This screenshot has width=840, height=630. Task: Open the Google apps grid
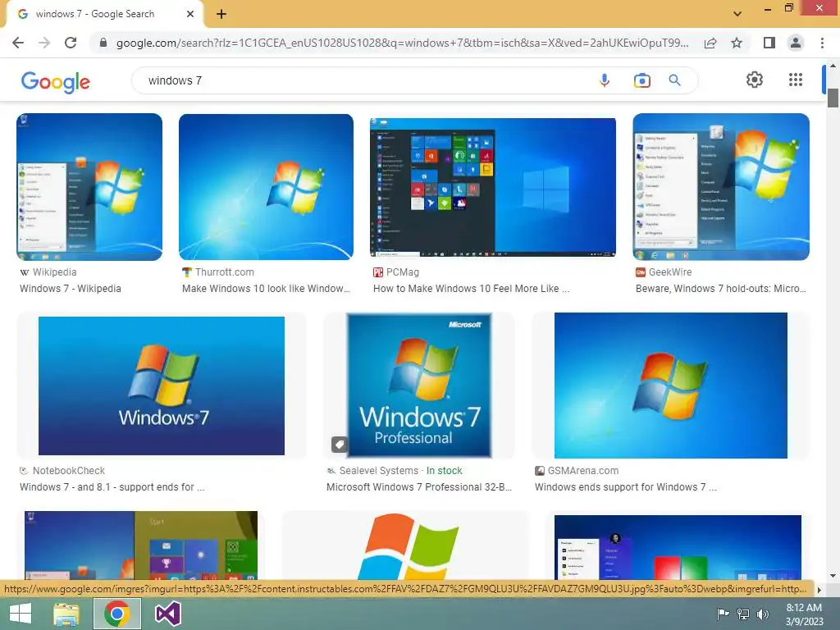[x=796, y=80]
